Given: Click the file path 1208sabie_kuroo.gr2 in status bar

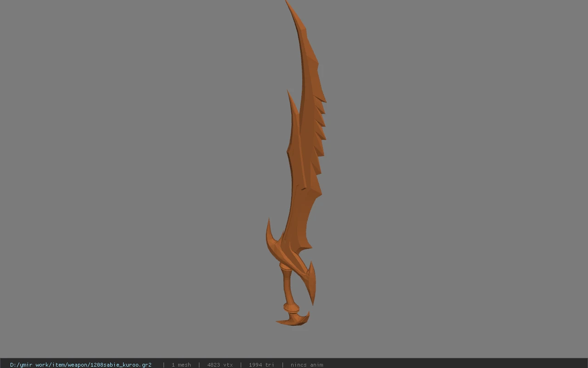Looking at the screenshot, I should [81, 365].
